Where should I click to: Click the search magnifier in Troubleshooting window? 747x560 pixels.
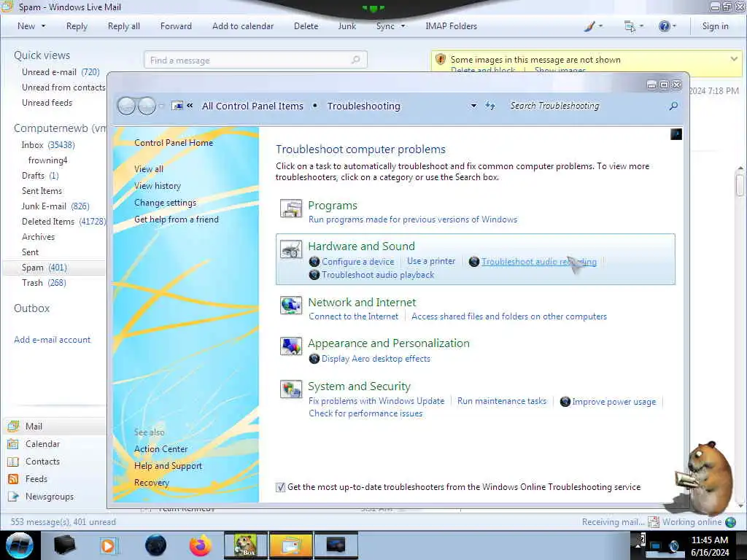pos(673,106)
